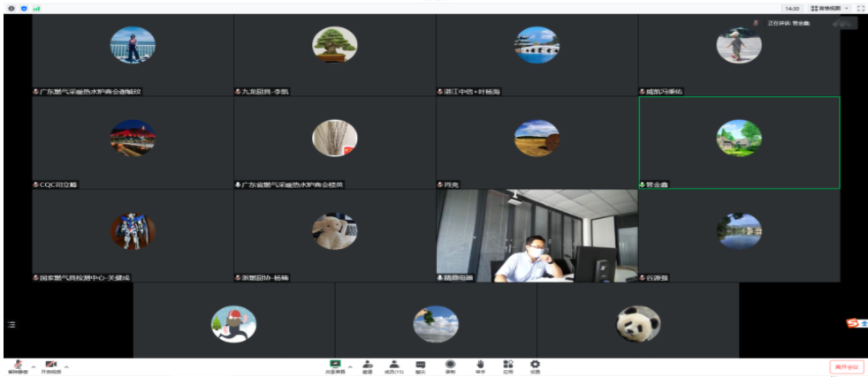Unmute the microphone in the bottom toolbar
Image resolution: width=868 pixels, height=377 pixels.
(18, 366)
